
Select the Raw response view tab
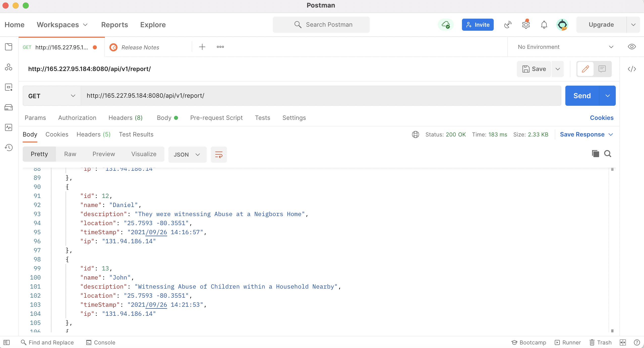click(70, 154)
